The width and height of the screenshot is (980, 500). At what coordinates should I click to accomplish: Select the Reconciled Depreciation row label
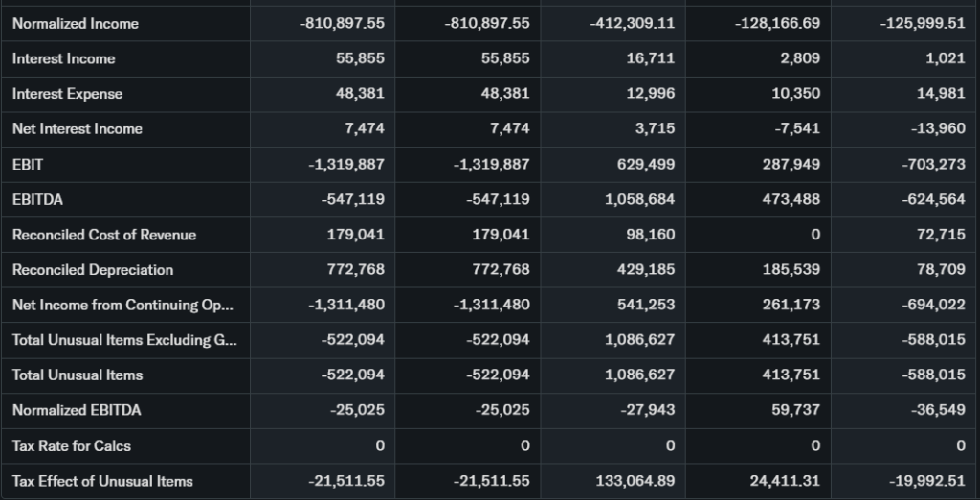click(93, 269)
